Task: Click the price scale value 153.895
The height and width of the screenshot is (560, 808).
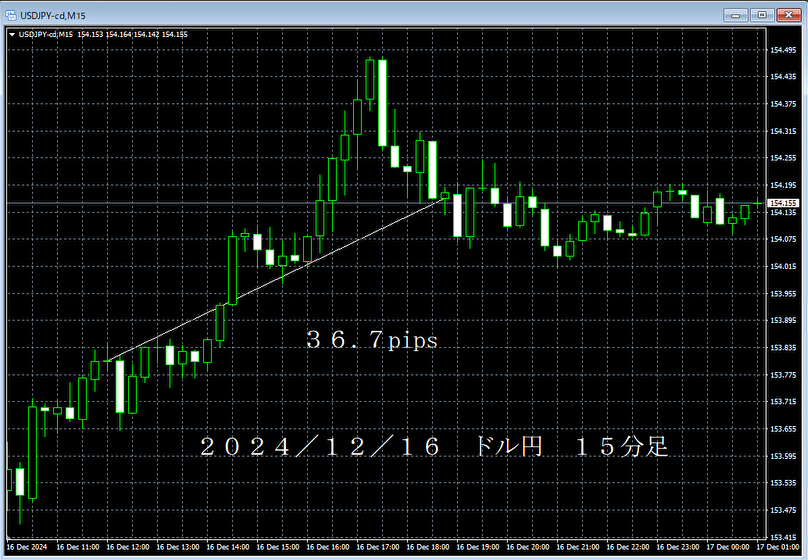Action: click(x=783, y=320)
